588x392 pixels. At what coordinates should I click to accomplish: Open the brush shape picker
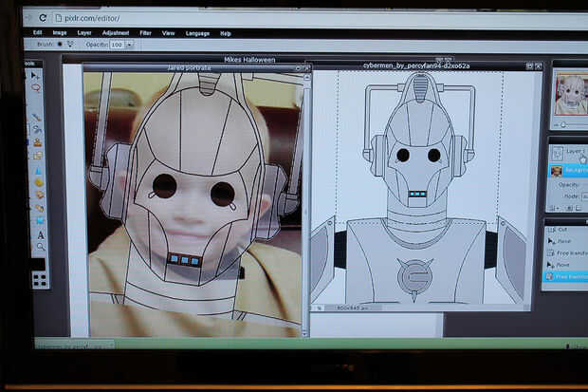(x=70, y=45)
